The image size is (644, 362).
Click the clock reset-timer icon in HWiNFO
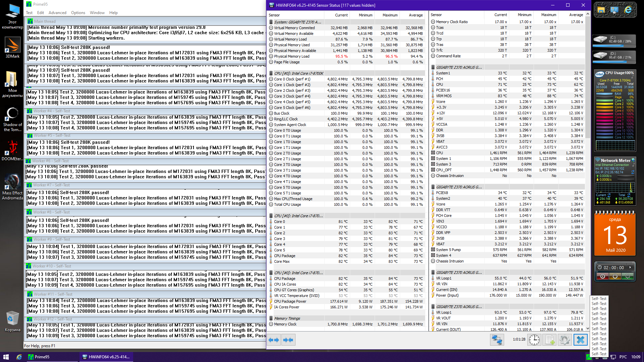[x=534, y=340]
